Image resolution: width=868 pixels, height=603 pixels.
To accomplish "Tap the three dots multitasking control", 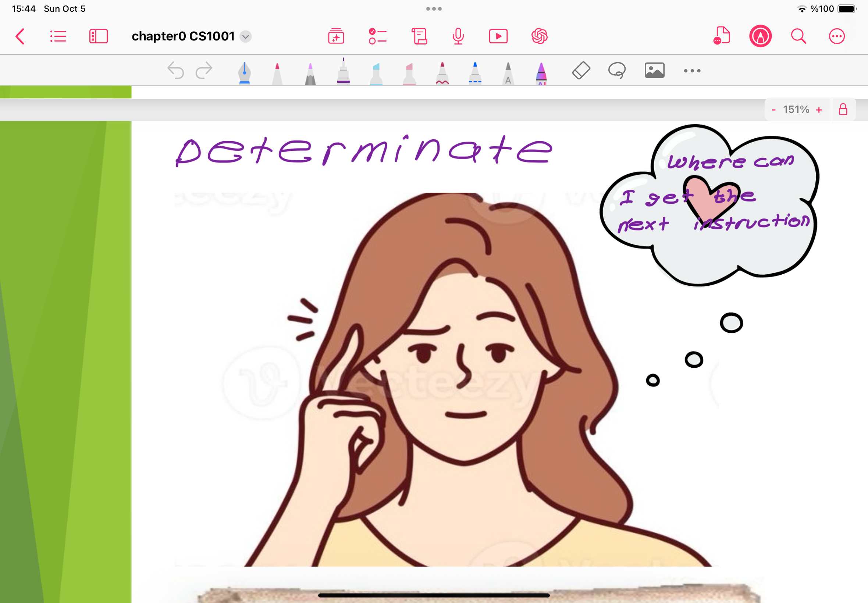I will [434, 9].
